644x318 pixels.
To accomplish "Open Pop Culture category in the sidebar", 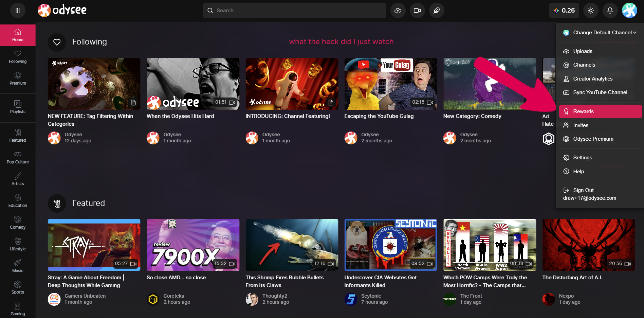I will 18,158.
